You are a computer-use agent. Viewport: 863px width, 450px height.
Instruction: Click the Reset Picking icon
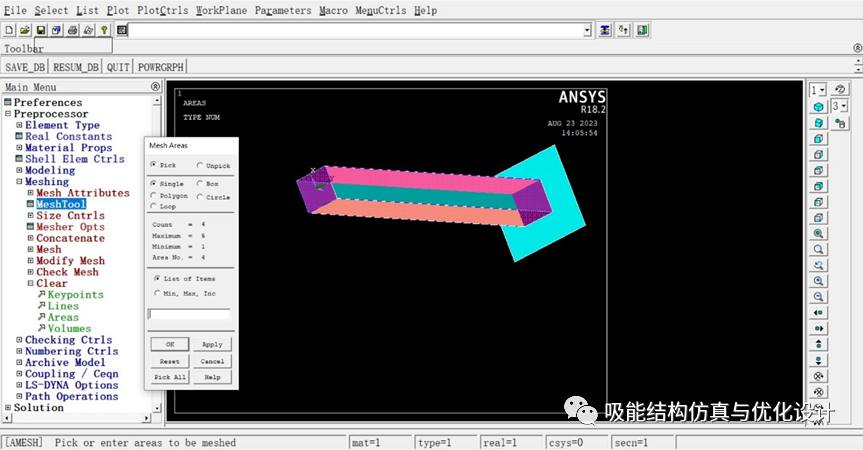tap(624, 30)
